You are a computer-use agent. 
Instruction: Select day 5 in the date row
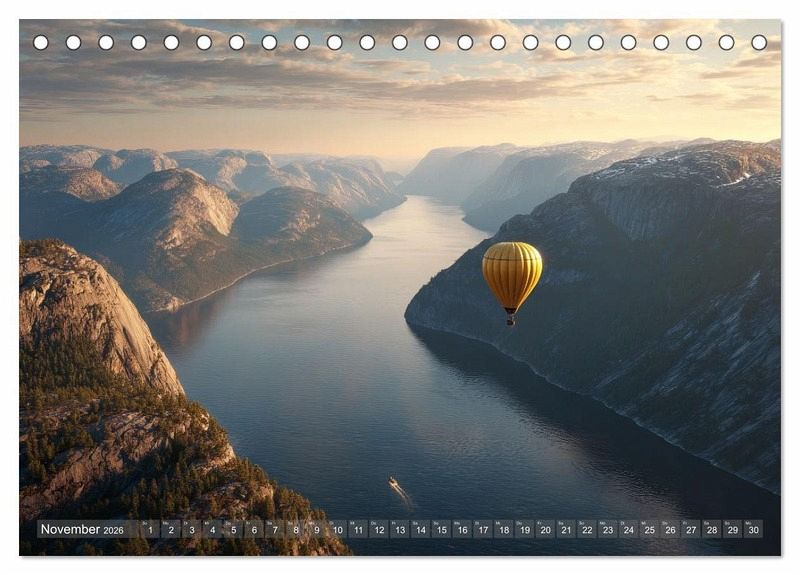point(233,530)
